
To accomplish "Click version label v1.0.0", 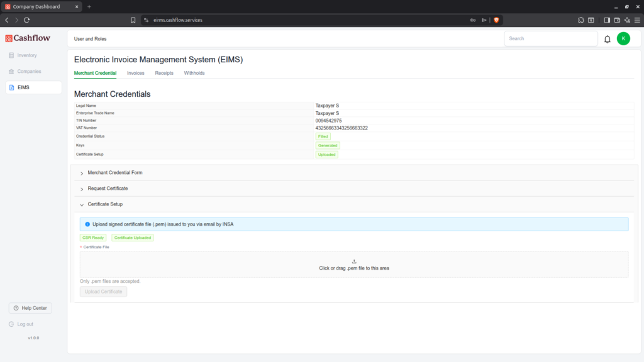I will 34,338.
